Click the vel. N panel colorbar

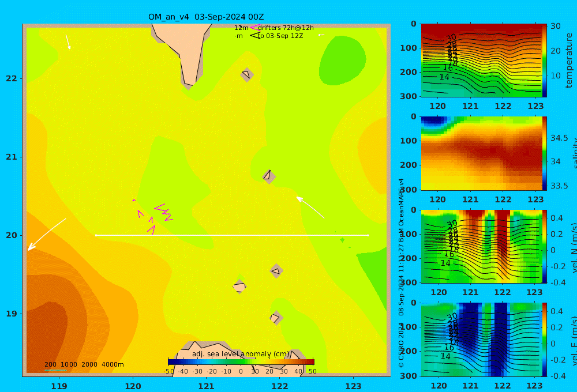545,246
